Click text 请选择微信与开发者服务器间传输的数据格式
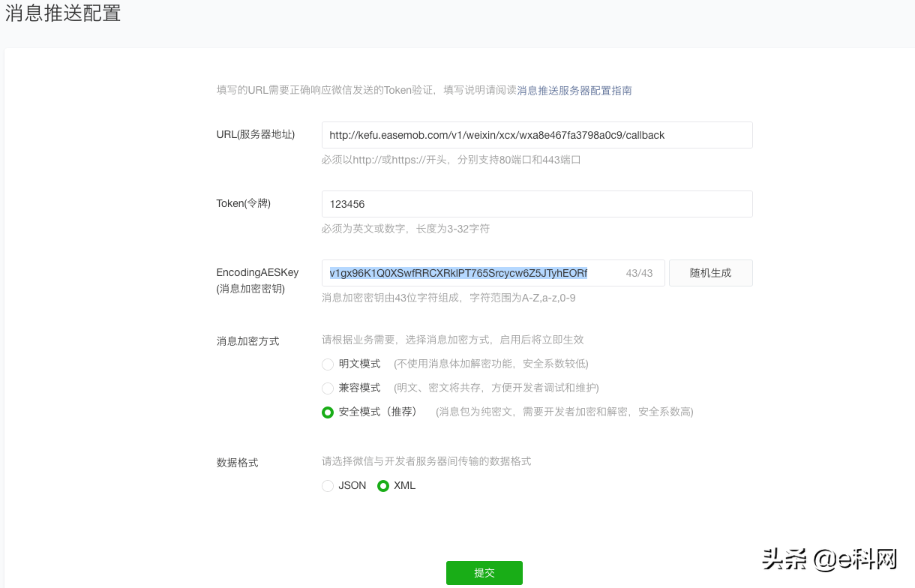 (x=427, y=461)
